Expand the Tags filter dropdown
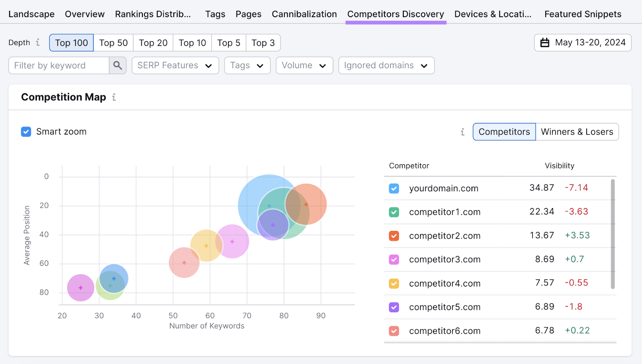Image resolution: width=642 pixels, height=364 pixels. (x=247, y=65)
